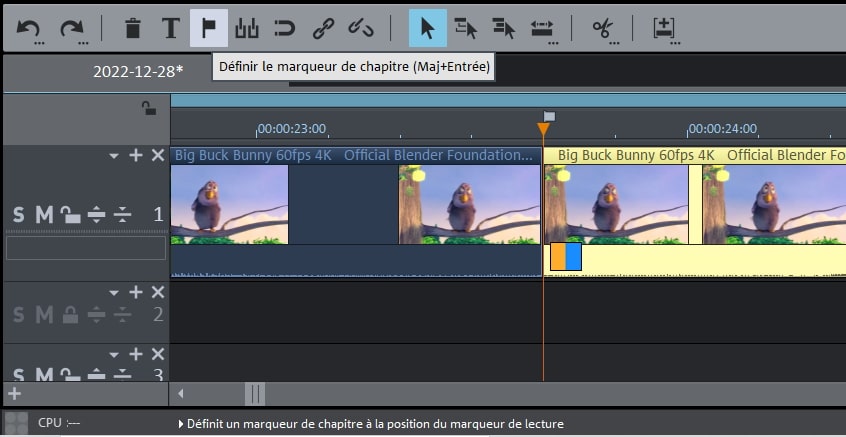This screenshot has width=846, height=437.
Task: Ungroup objects with the broken link icon
Action: pyautogui.click(x=361, y=28)
